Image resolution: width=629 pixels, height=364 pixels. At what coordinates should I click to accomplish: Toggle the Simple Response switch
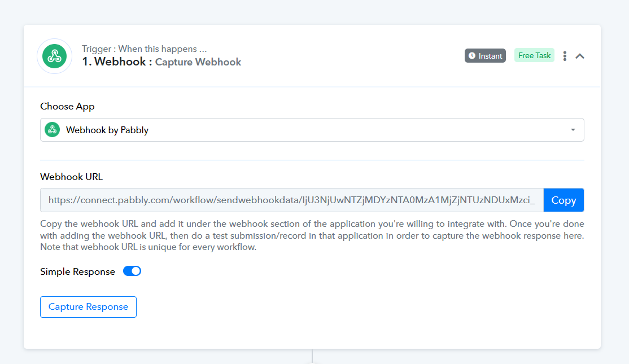click(132, 271)
